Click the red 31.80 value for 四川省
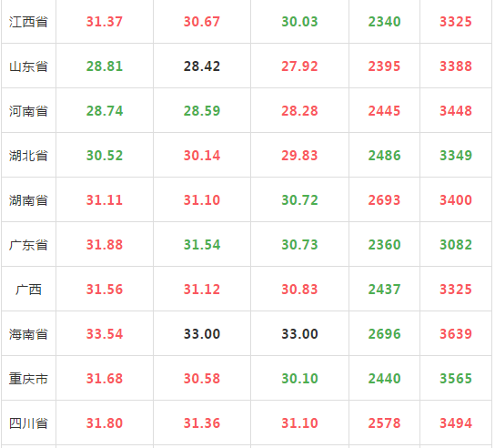 pos(105,423)
